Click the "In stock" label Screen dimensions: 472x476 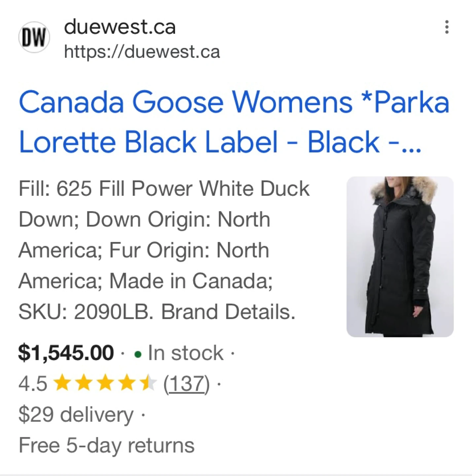[186, 353]
